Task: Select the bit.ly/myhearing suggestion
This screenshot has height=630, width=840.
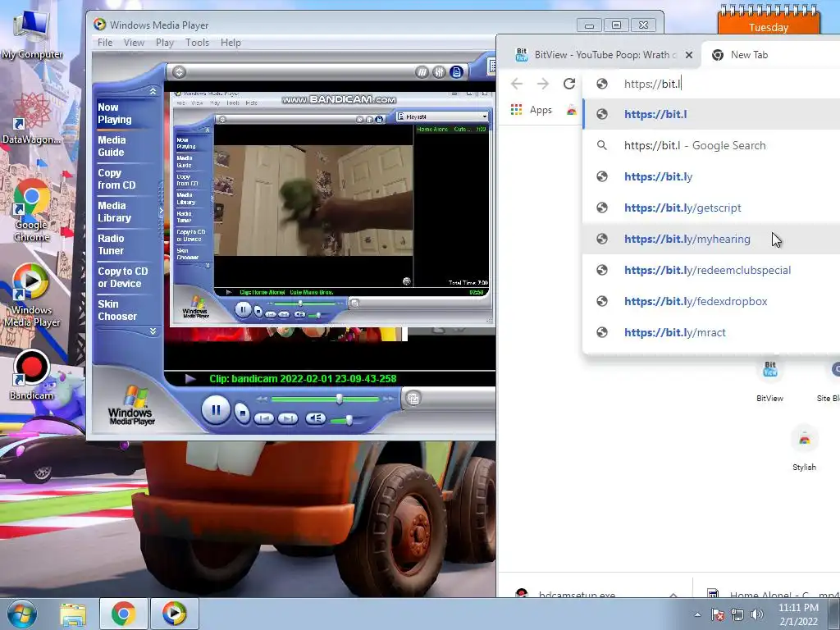Action: (711, 239)
